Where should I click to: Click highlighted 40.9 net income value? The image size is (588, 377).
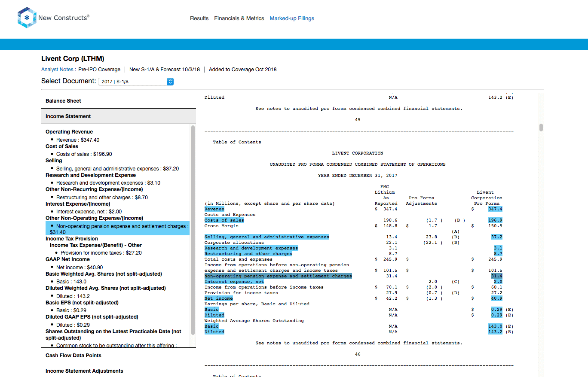click(496, 298)
